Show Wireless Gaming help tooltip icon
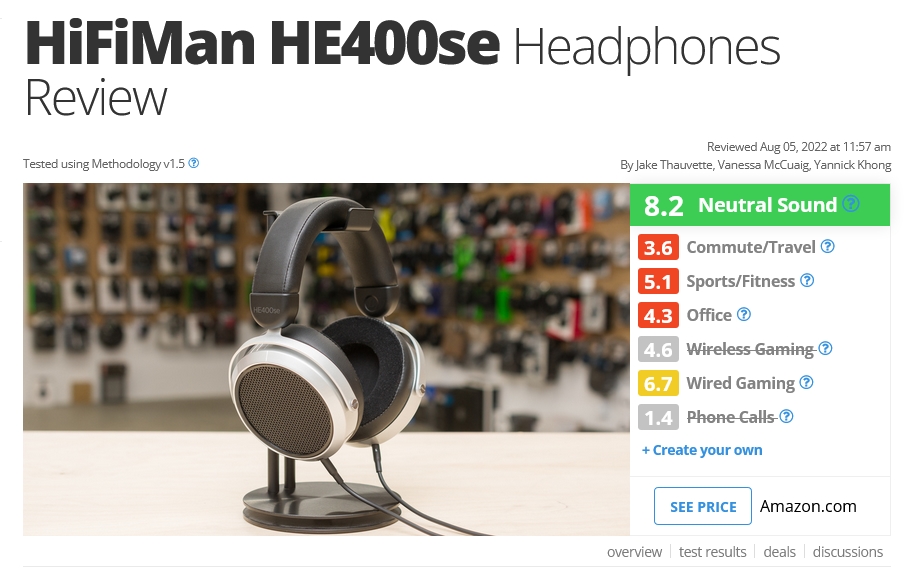The width and height of the screenshot is (921, 575). [825, 349]
